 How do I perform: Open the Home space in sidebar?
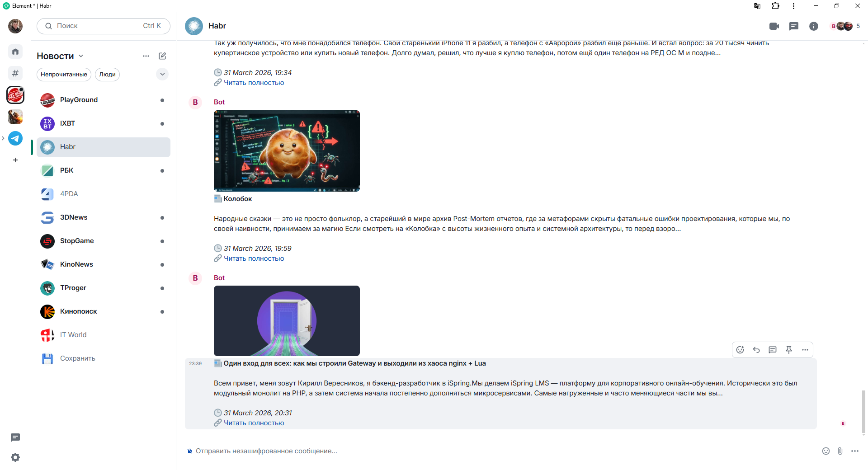tap(15, 52)
